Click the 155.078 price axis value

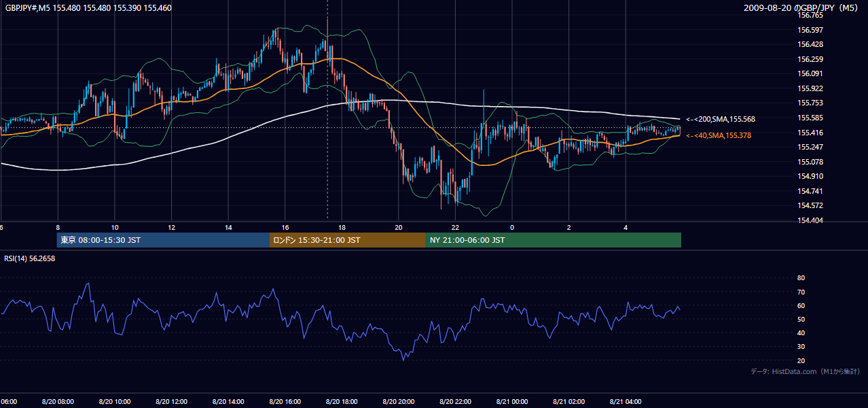point(810,162)
